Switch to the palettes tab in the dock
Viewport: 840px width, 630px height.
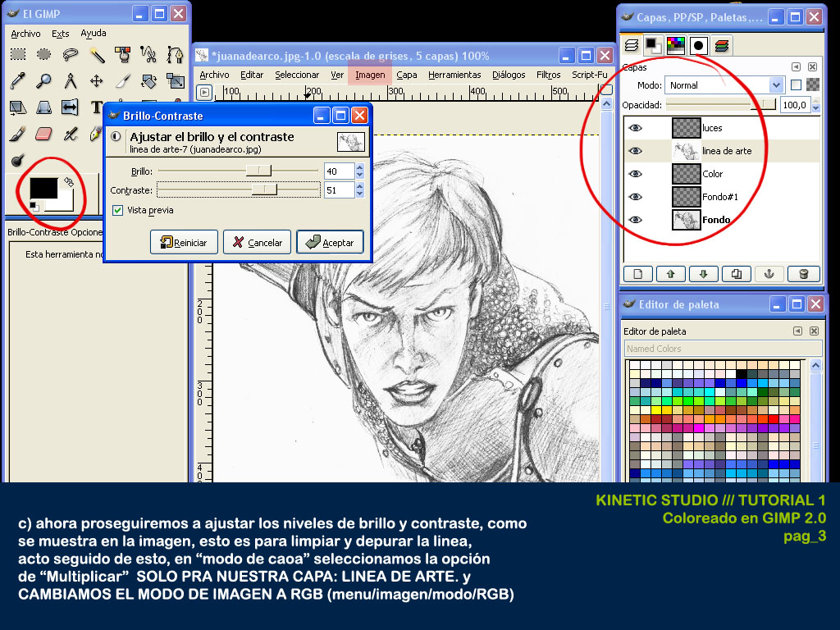676,46
